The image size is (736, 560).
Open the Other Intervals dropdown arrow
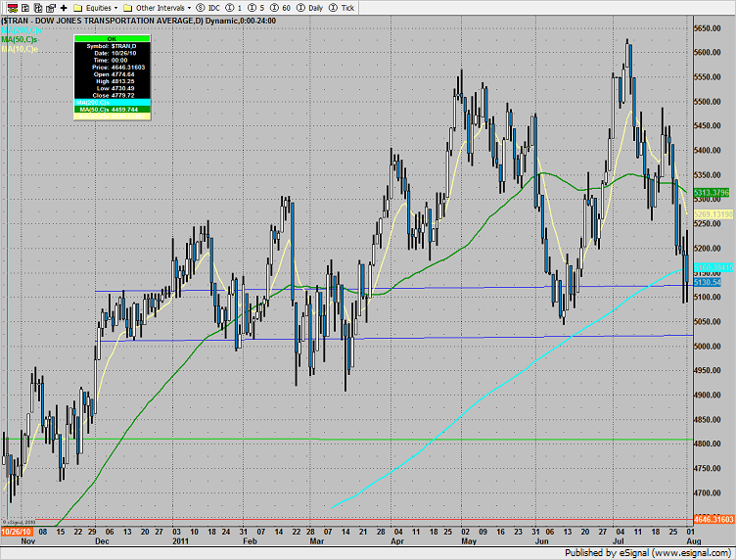point(189,8)
